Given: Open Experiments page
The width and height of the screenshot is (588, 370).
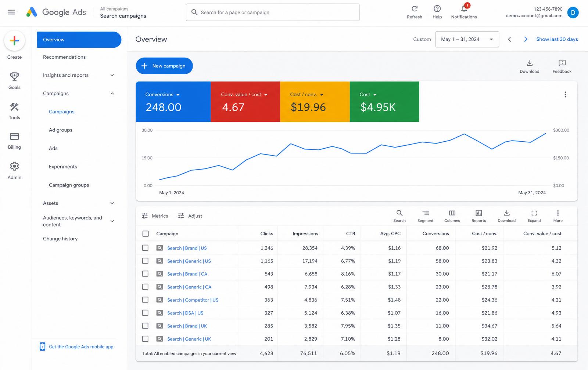Looking at the screenshot, I should [63, 167].
